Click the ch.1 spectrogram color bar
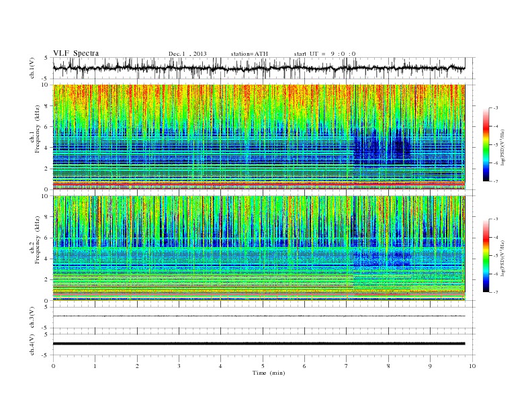Image resolution: width=532 pixels, height=411 pixels. (x=486, y=144)
